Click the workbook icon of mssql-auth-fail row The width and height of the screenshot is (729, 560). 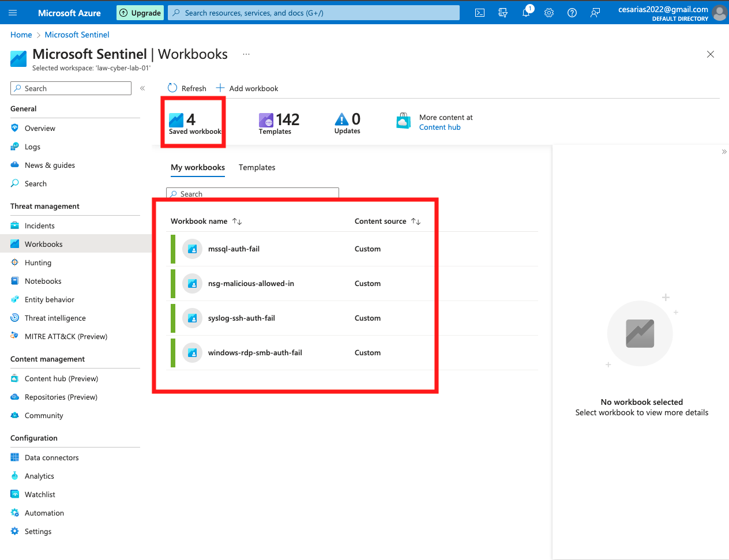[193, 249]
